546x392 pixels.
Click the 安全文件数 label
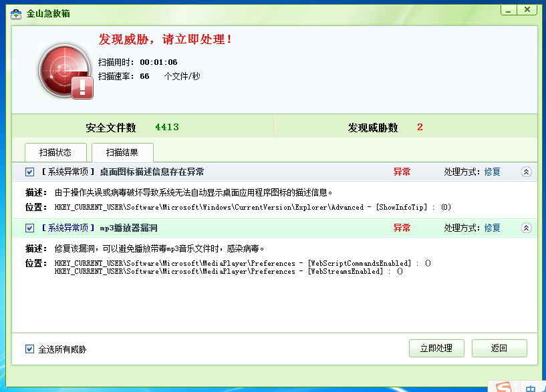point(111,128)
